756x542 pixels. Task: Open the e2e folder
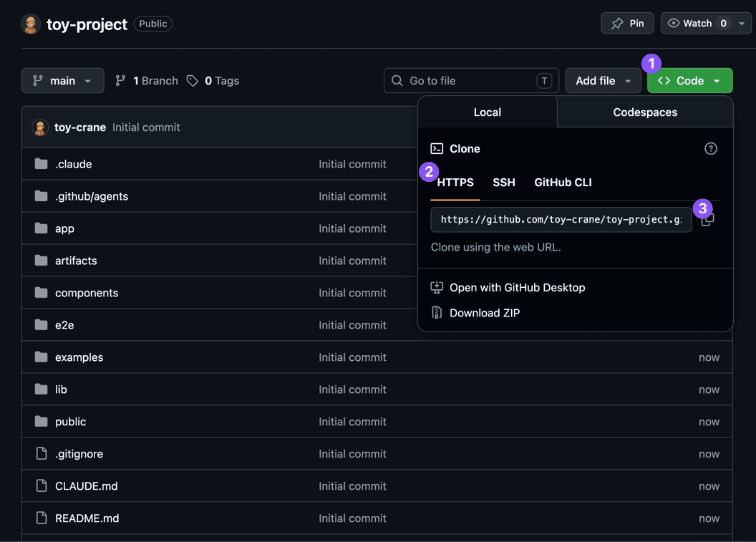coord(64,325)
